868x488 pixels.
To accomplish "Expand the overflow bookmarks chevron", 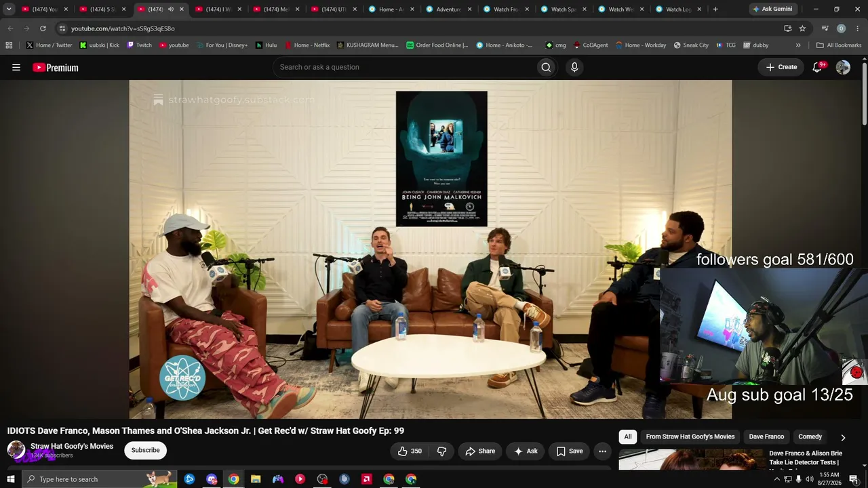I will [x=798, y=45].
